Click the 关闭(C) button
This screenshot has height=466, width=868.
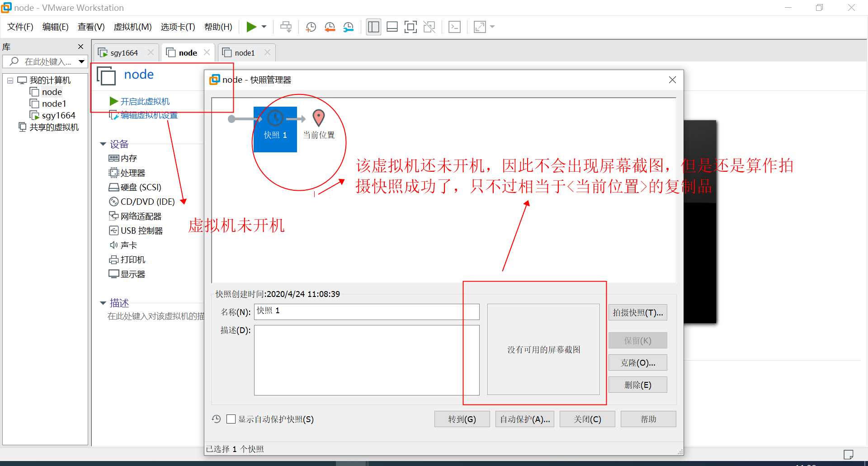coord(587,419)
